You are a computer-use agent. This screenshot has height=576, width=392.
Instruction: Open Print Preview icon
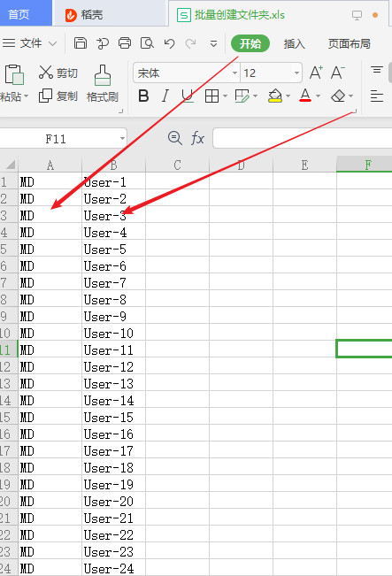point(147,43)
